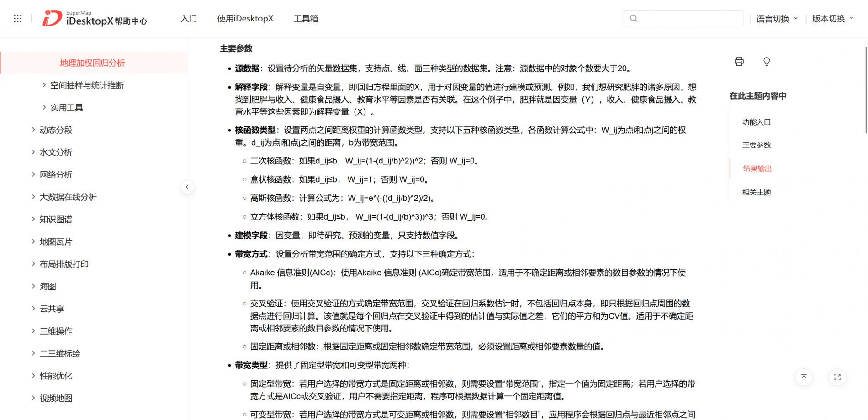Click the lightbulb feedback icon

(767, 62)
